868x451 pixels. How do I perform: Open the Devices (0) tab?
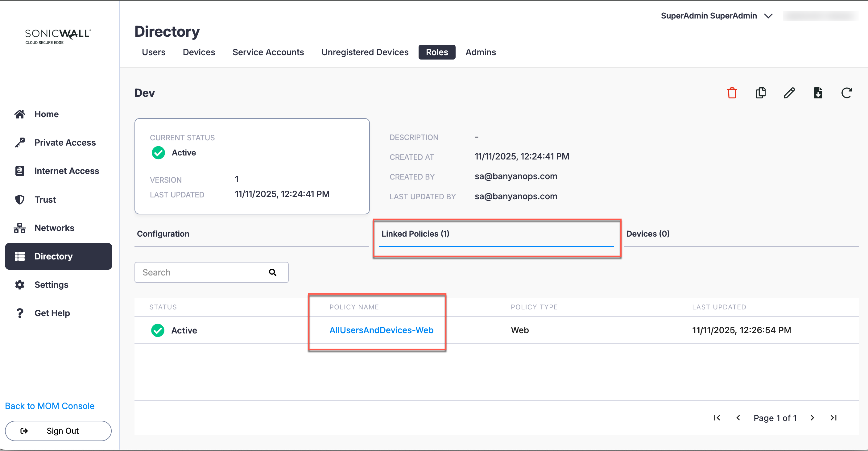(x=648, y=234)
